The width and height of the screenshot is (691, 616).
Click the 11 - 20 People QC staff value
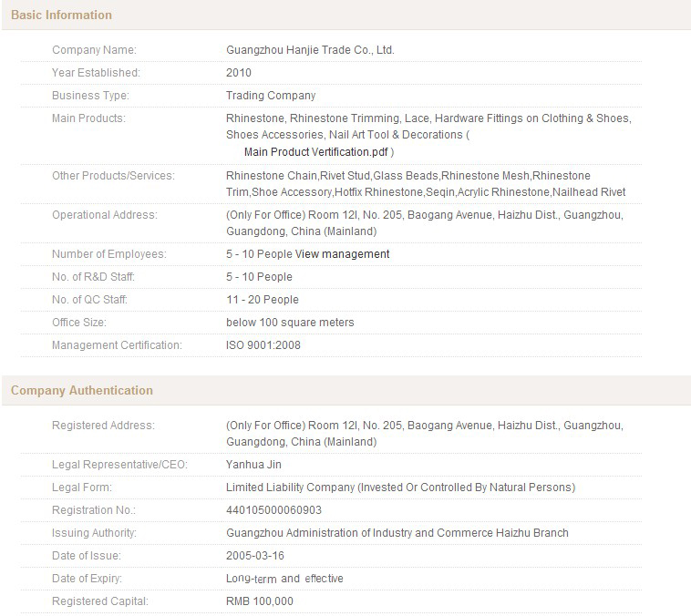click(x=263, y=300)
